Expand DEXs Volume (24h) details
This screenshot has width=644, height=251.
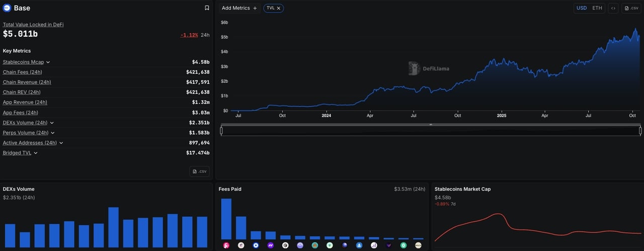(52, 123)
